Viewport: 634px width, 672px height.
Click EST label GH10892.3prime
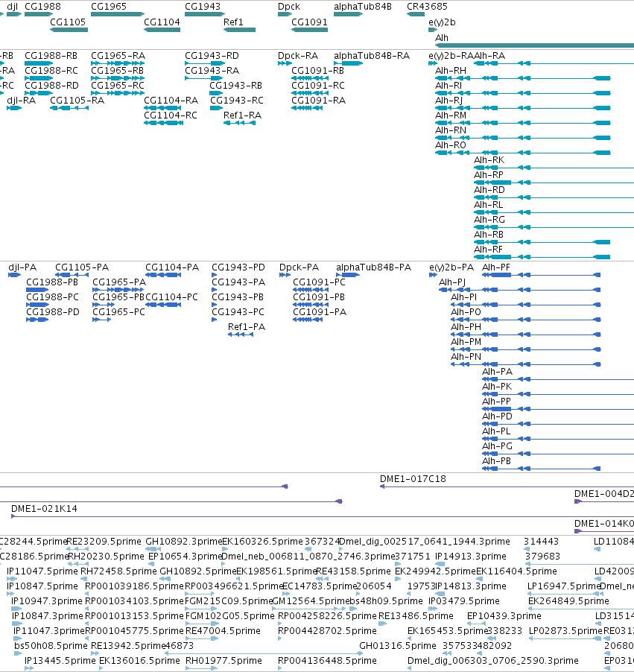(184, 542)
